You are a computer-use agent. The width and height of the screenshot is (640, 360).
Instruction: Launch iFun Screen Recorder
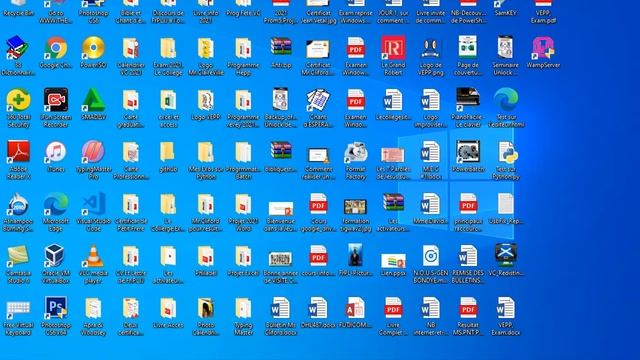[x=56, y=100]
